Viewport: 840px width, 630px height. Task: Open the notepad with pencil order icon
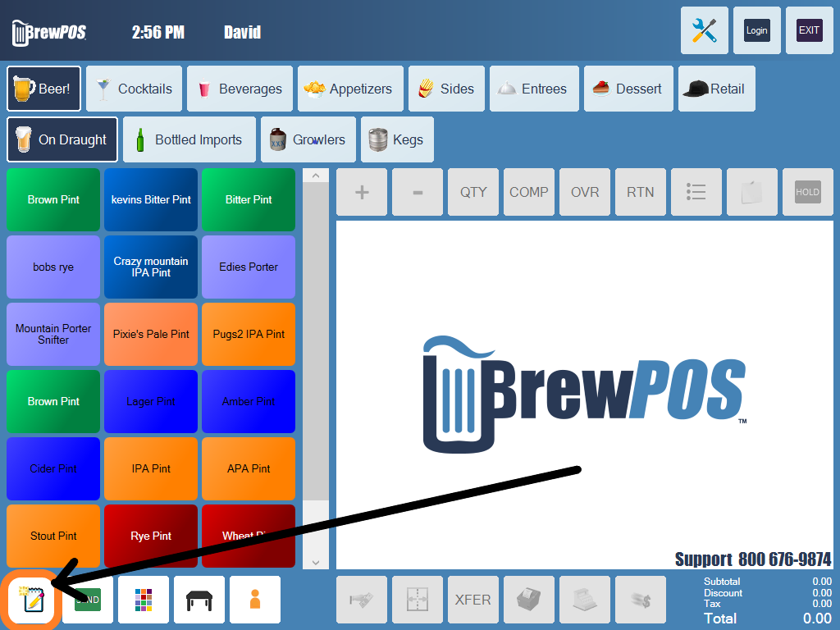[32, 600]
